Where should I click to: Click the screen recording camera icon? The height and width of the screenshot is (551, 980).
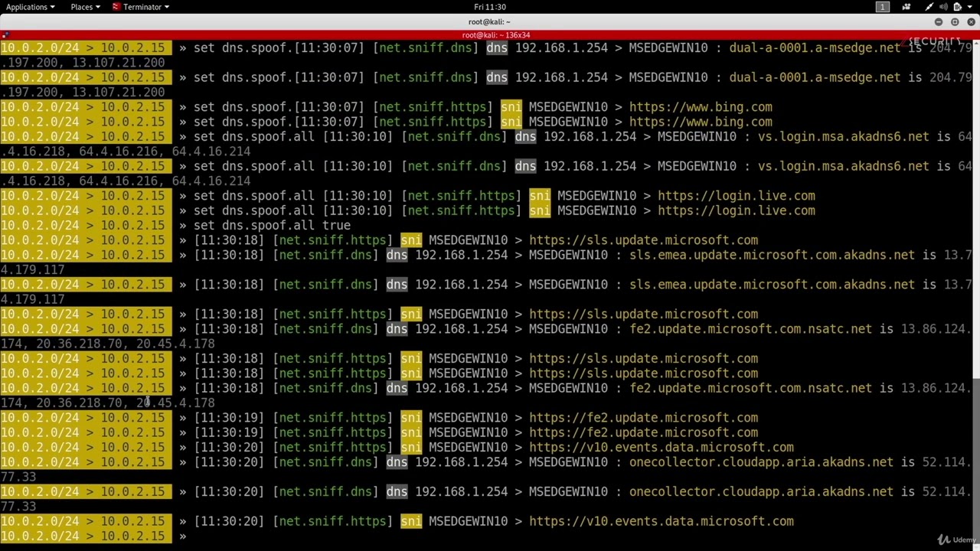pyautogui.click(x=907, y=7)
